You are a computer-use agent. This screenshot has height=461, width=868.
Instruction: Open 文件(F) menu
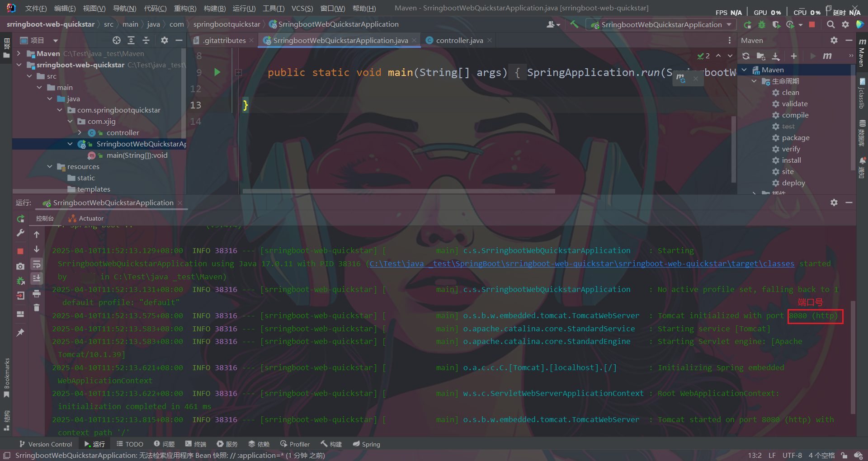point(36,9)
